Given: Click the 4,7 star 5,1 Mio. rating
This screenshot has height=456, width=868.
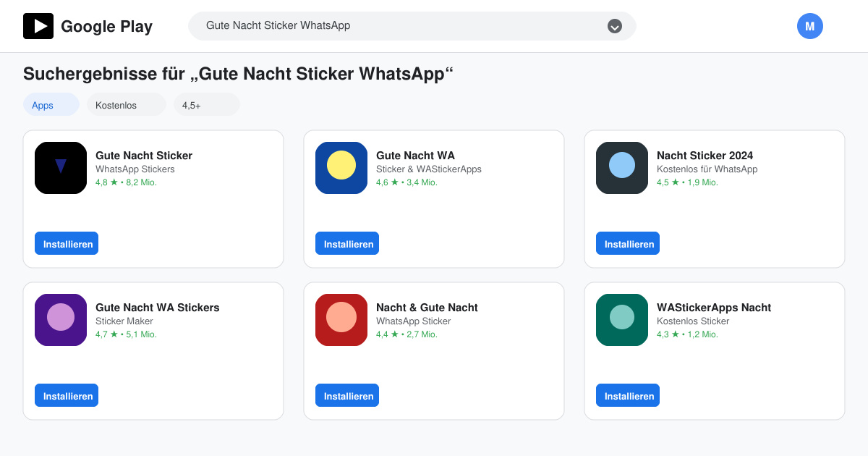Looking at the screenshot, I should coord(126,334).
